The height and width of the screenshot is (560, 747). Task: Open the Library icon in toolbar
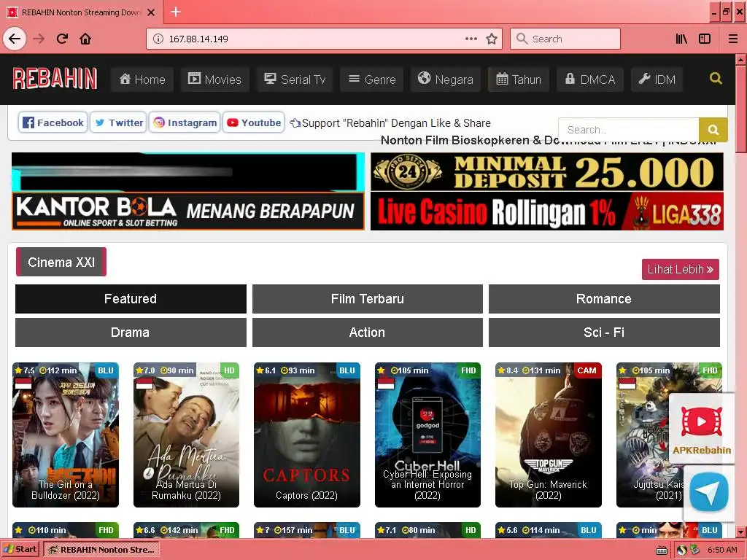pos(681,39)
